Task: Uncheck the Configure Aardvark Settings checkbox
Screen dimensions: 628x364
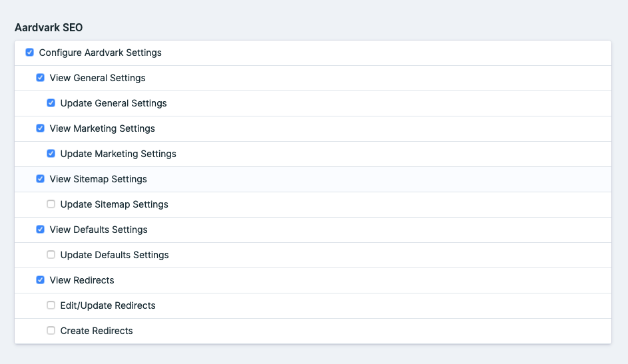Action: pyautogui.click(x=29, y=53)
